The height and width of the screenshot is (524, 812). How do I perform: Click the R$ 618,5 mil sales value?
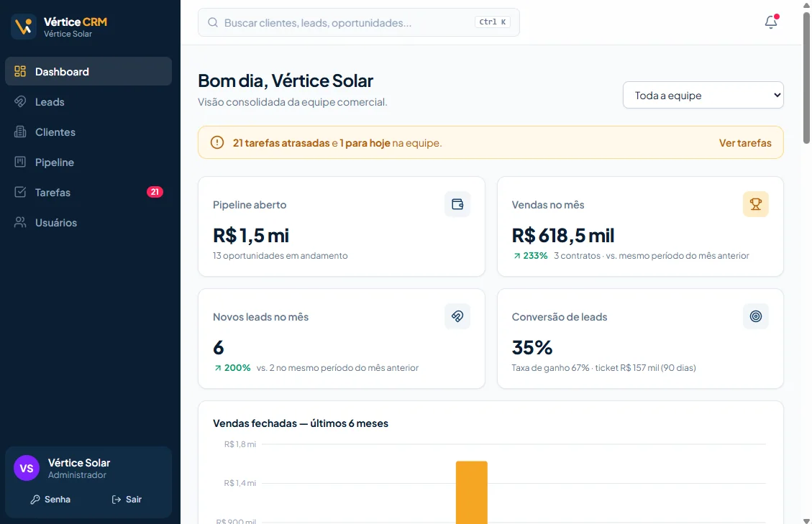(x=563, y=236)
